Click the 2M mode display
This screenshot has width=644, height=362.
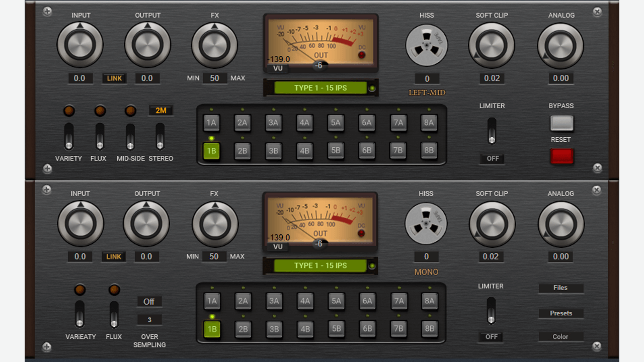click(160, 111)
